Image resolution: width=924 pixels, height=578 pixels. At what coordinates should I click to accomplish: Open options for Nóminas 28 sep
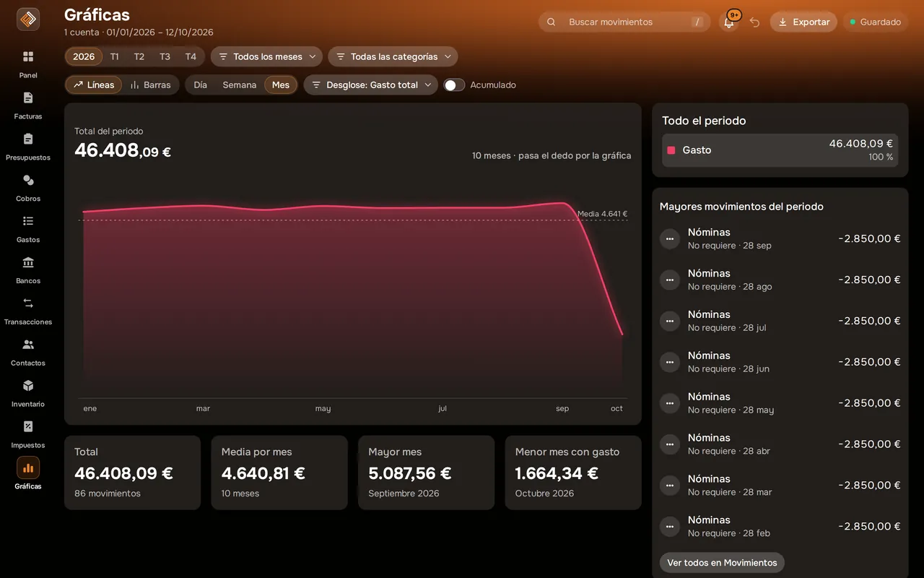pyautogui.click(x=670, y=238)
